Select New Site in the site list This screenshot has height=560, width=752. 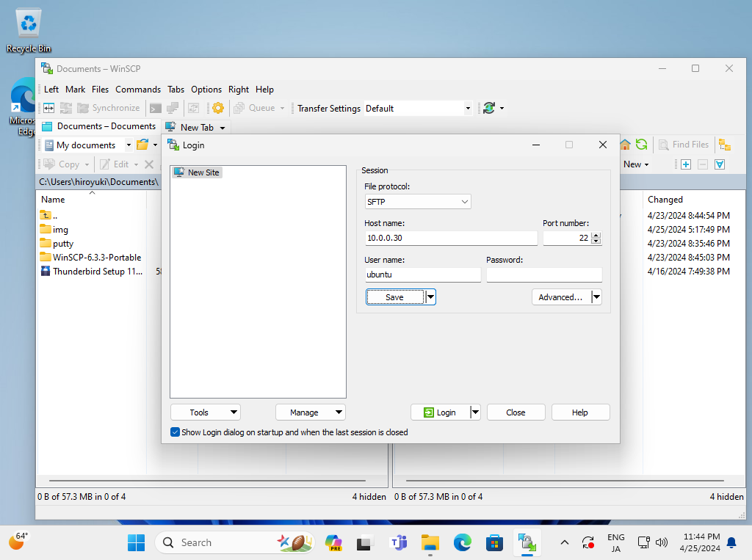tap(197, 172)
